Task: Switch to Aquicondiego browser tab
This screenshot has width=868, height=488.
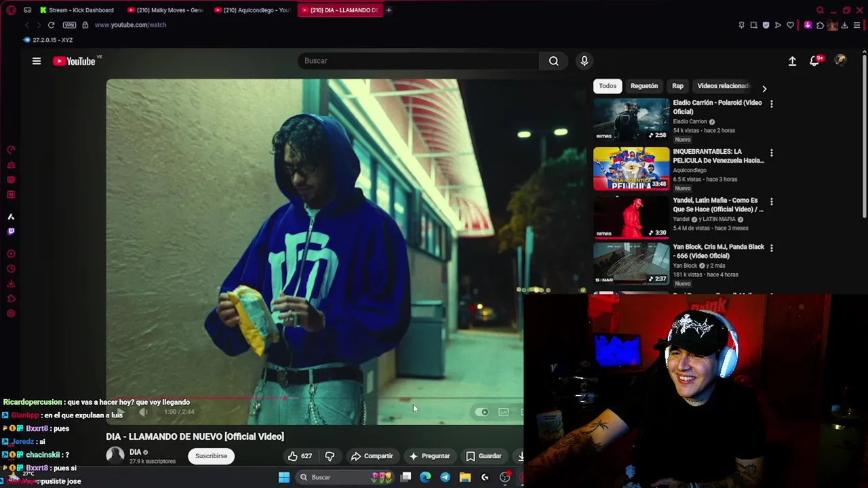Action: pyautogui.click(x=252, y=10)
